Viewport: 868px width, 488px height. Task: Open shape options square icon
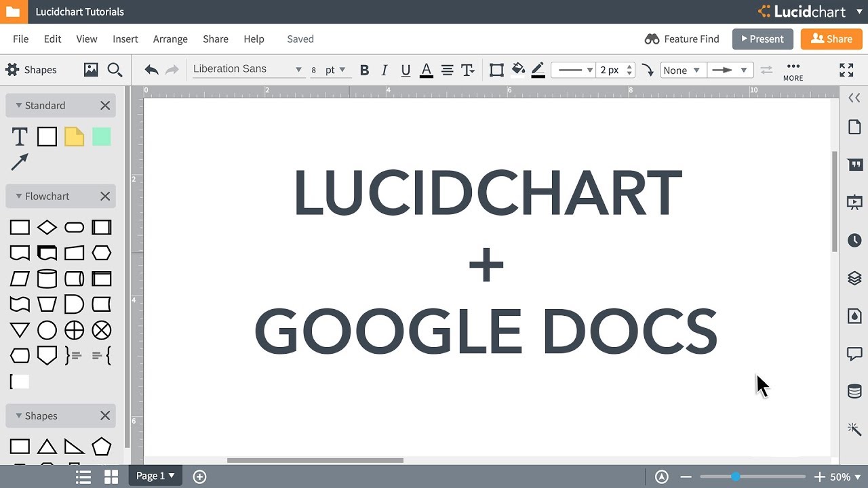tap(496, 70)
